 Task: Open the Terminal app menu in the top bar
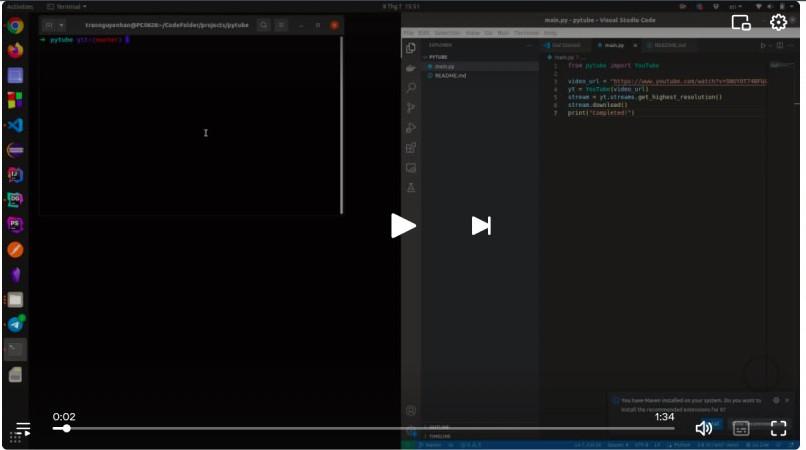[66, 7]
